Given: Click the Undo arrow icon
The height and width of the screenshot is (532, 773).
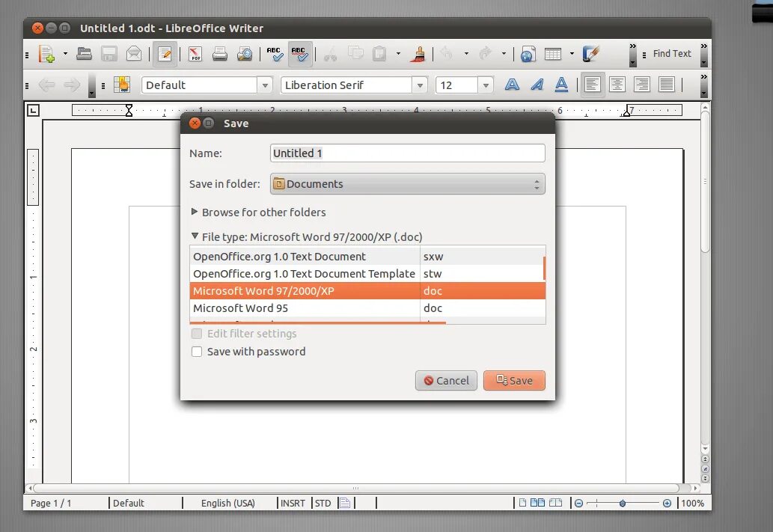Looking at the screenshot, I should coord(446,53).
